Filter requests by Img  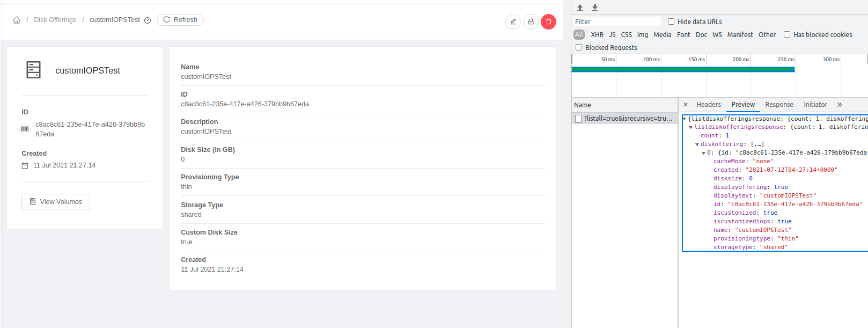(x=643, y=34)
